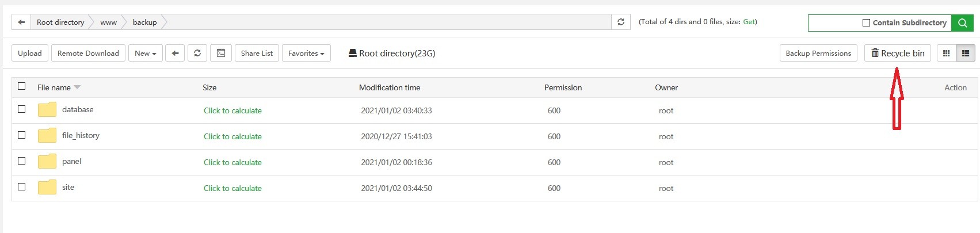Toggle Contain Subdirectory checkbox

[866, 23]
